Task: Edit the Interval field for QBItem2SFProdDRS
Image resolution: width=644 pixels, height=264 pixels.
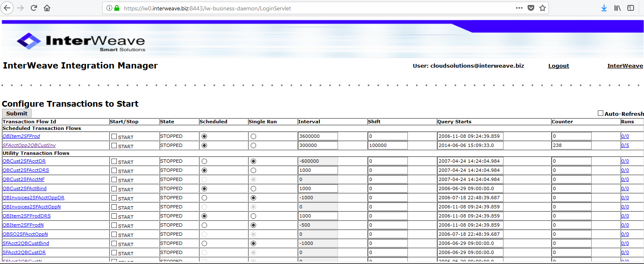Action: point(318,216)
